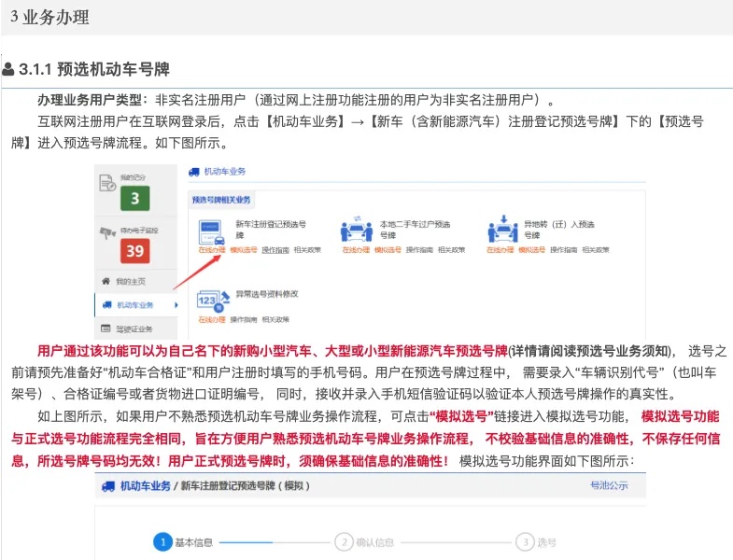Click the red badge showing 39

(134, 251)
